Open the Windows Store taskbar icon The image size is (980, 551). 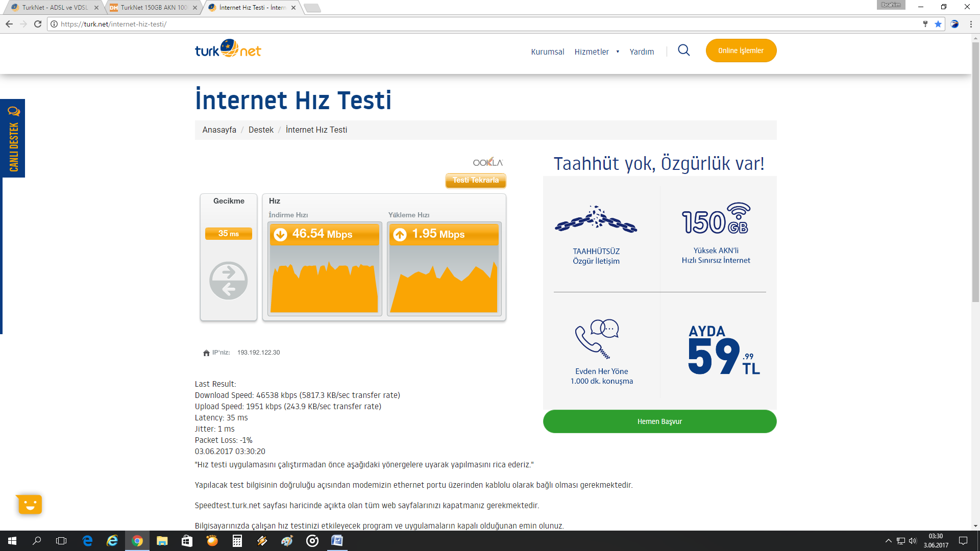coord(187,541)
